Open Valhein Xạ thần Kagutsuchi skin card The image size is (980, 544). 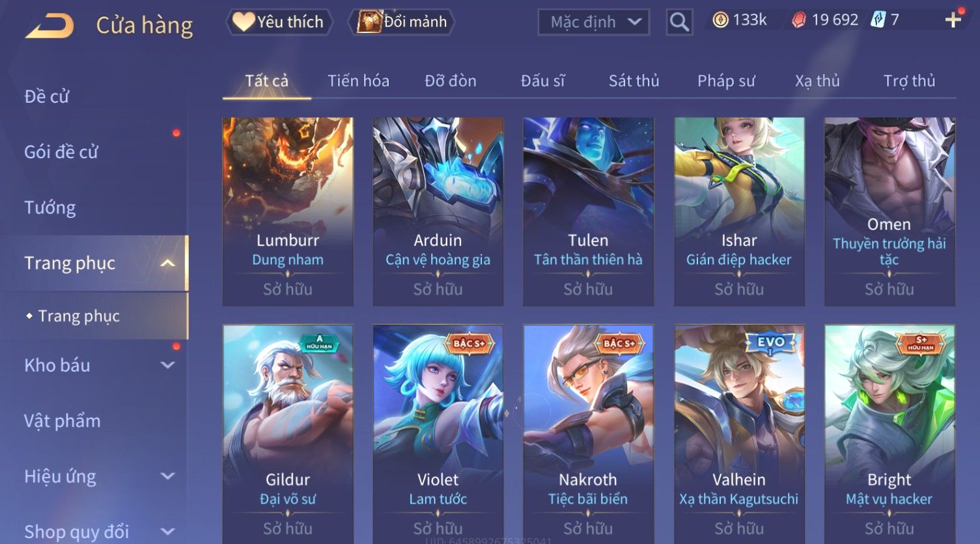[739, 434]
